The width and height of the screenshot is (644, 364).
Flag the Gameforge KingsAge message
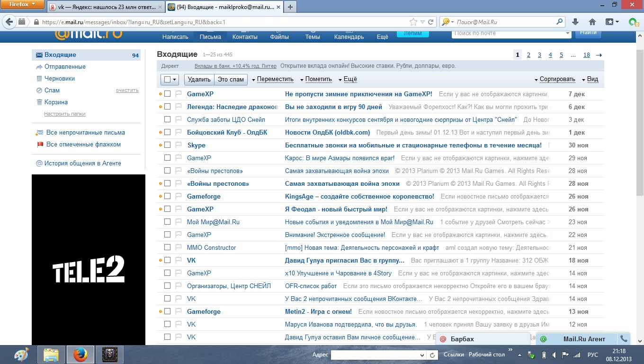click(179, 196)
